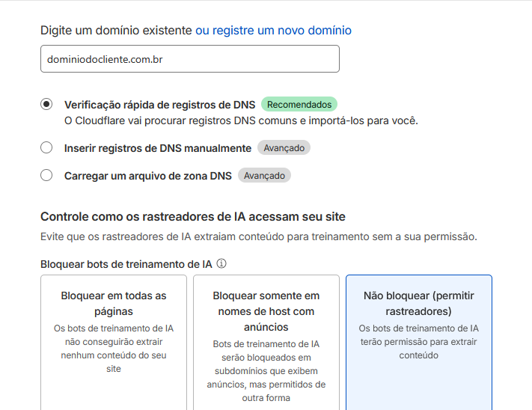Open the 'ou registre um novo domínio' link
The image size is (532, 410).
(273, 31)
